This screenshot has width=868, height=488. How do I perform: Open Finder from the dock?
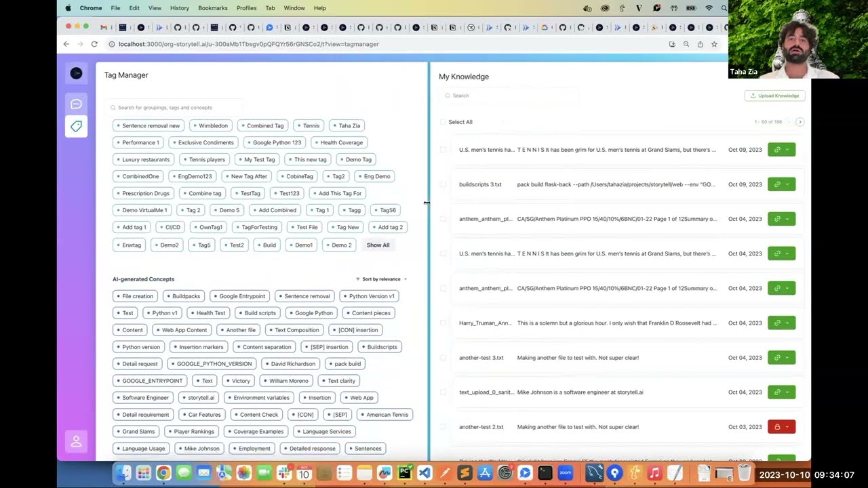tap(123, 472)
